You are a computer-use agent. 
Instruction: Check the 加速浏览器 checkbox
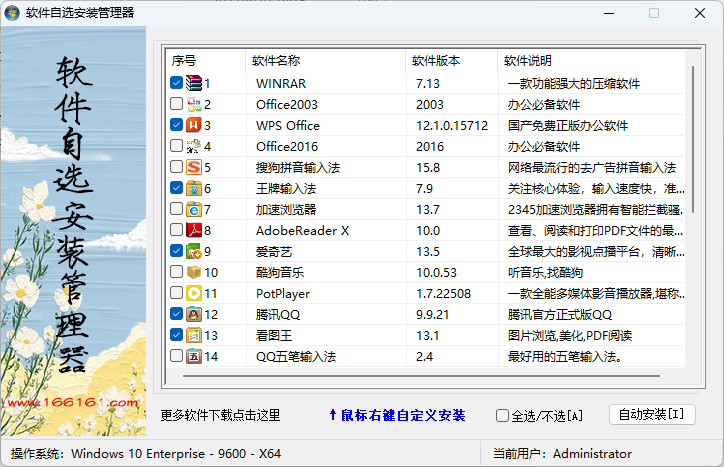click(176, 209)
